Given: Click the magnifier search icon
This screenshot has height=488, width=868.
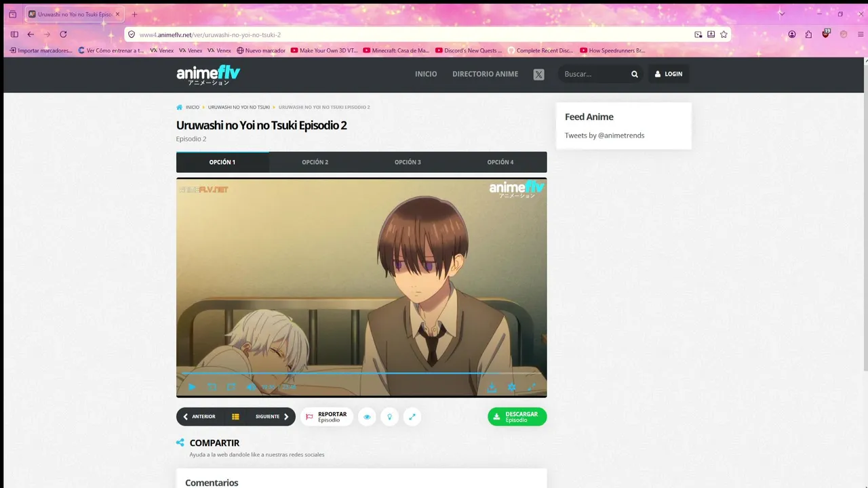Looking at the screenshot, I should click(x=635, y=75).
